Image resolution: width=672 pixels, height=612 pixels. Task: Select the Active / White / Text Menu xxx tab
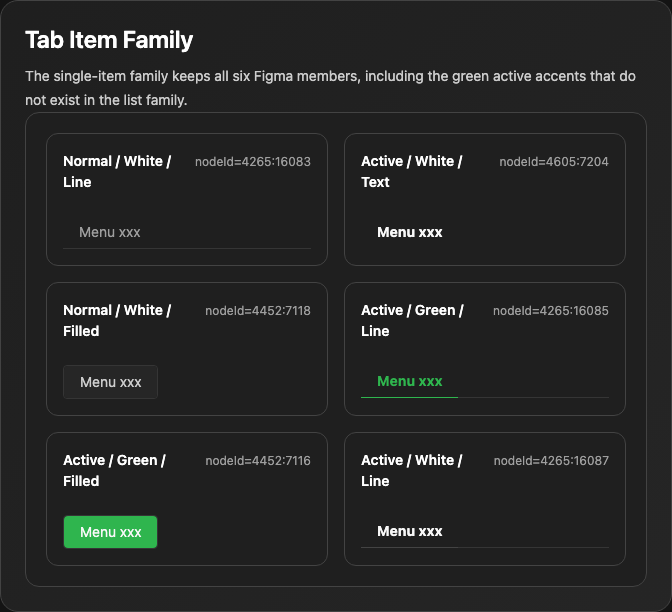pos(409,232)
